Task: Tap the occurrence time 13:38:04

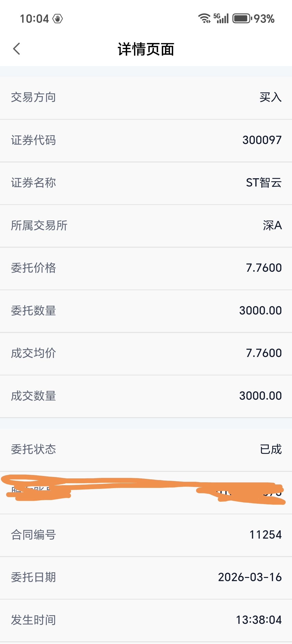Action: (x=259, y=620)
